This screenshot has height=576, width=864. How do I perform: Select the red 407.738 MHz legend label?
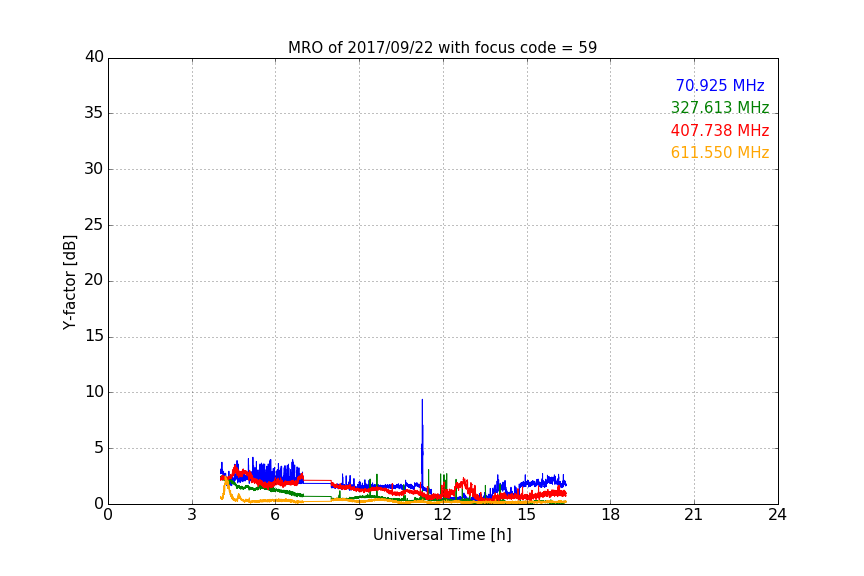(x=720, y=130)
